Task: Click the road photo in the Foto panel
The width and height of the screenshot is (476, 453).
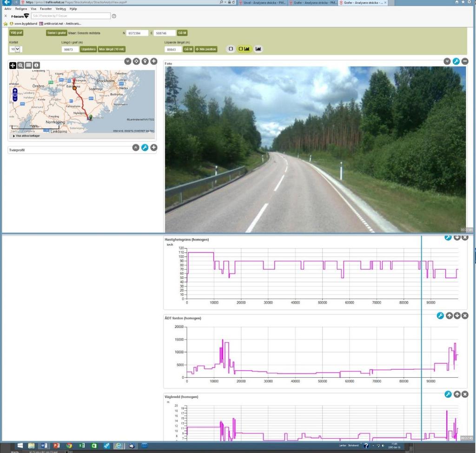Action: coord(315,149)
